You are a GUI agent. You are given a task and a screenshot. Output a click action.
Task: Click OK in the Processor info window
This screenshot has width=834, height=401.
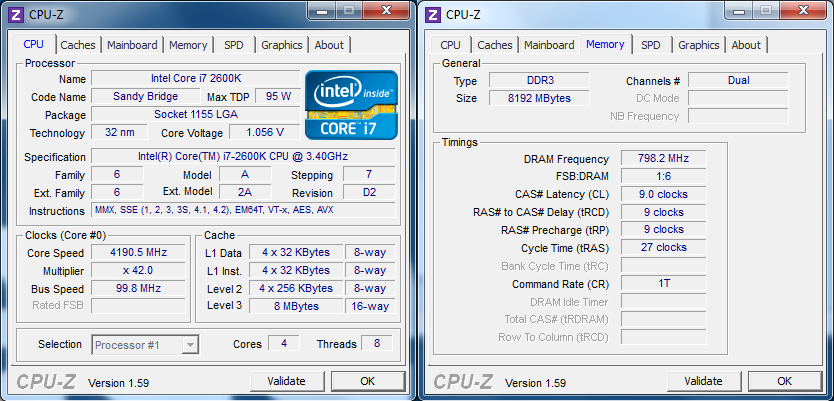click(367, 381)
